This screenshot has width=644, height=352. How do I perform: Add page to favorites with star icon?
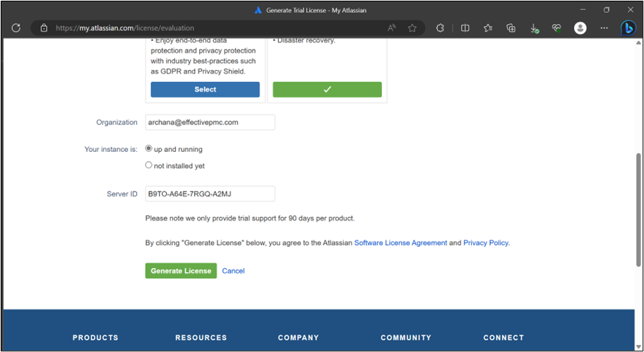[x=412, y=28]
